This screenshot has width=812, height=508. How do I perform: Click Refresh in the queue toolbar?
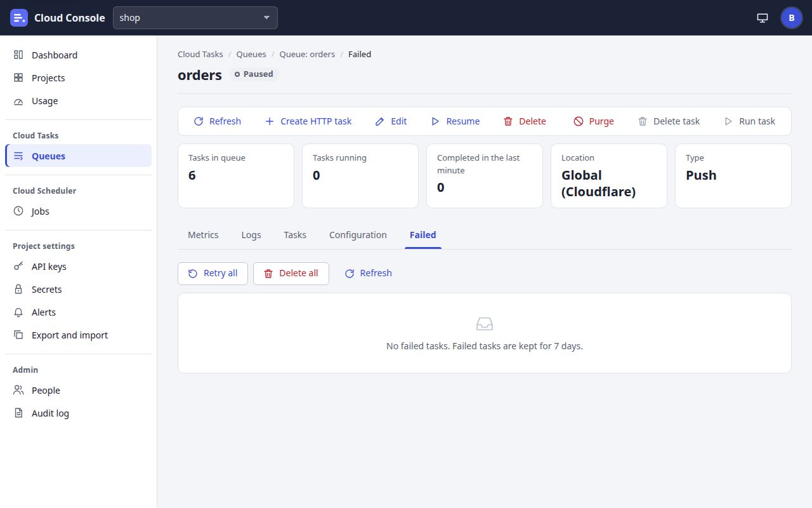(217, 121)
